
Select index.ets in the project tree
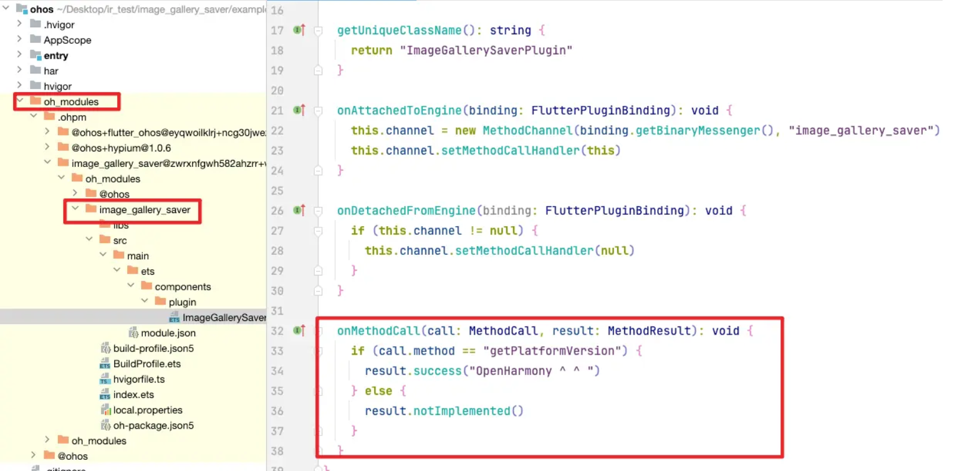(133, 394)
